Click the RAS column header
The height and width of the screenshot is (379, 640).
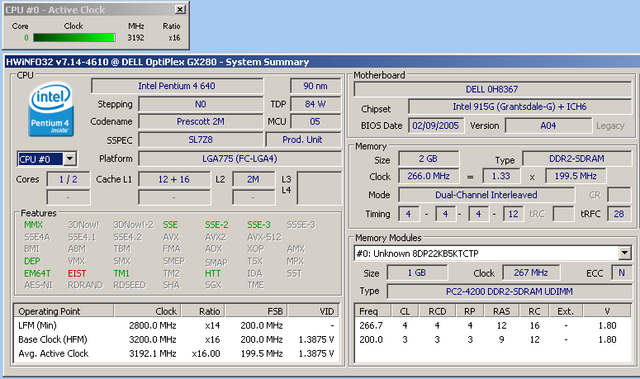(x=502, y=311)
